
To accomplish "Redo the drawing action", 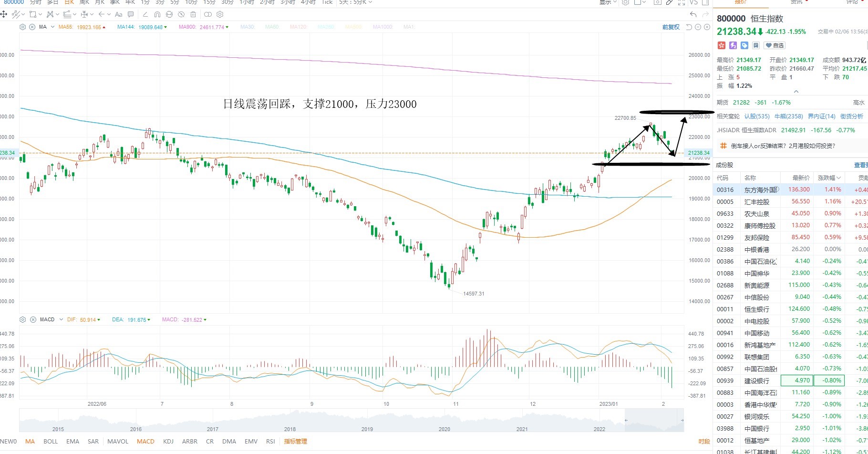I will 705,15.
